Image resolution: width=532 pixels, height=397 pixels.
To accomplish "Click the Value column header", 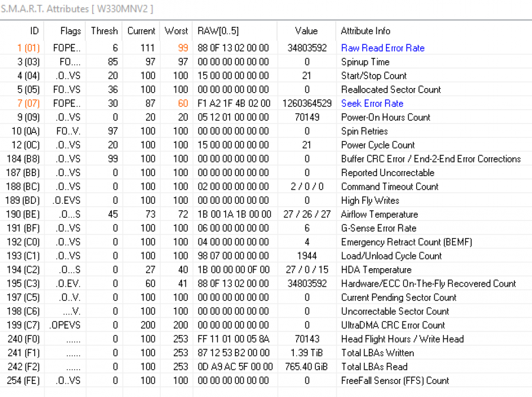I will pyautogui.click(x=306, y=31).
